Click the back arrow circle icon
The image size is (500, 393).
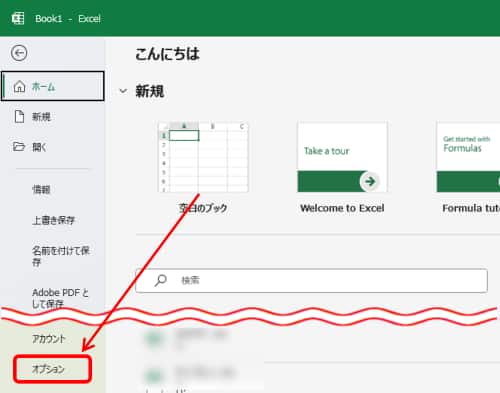coord(19,53)
